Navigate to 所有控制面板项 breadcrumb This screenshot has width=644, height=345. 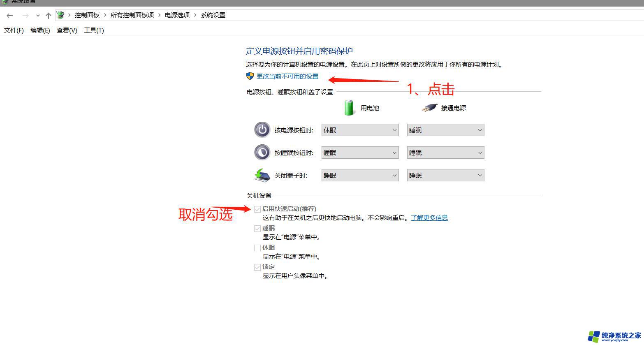132,15
